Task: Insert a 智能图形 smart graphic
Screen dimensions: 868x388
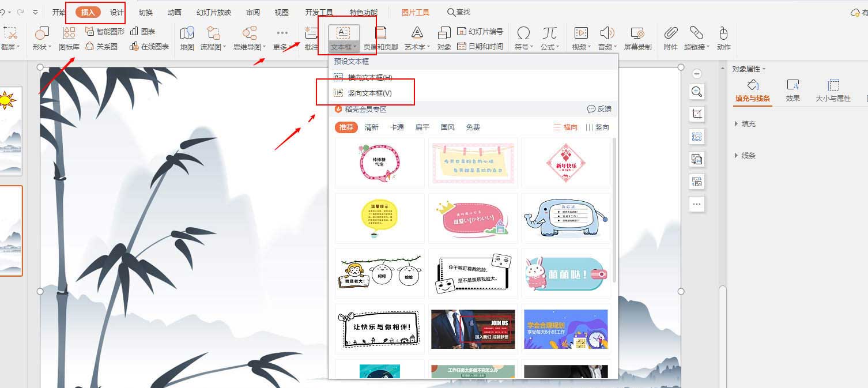Action: tap(104, 31)
